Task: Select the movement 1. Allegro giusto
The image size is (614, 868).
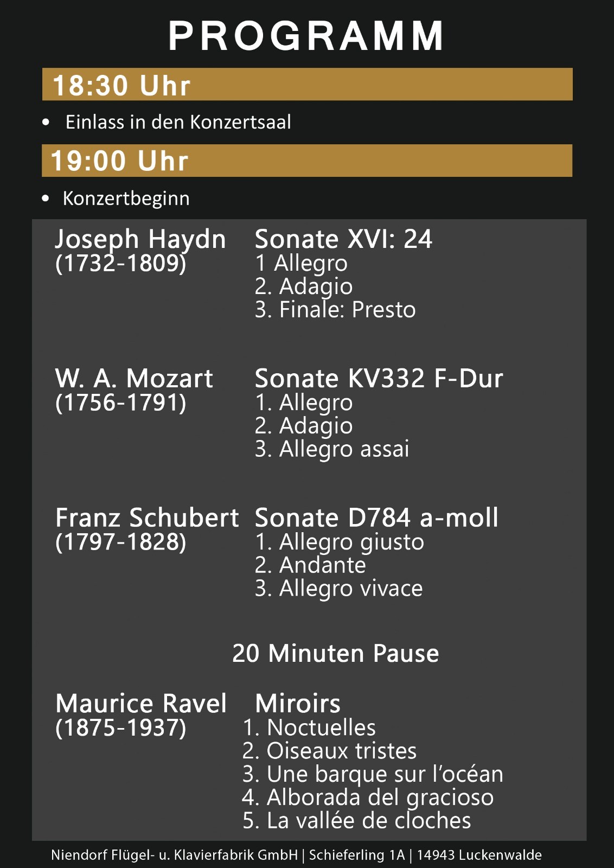Action: pos(340,542)
